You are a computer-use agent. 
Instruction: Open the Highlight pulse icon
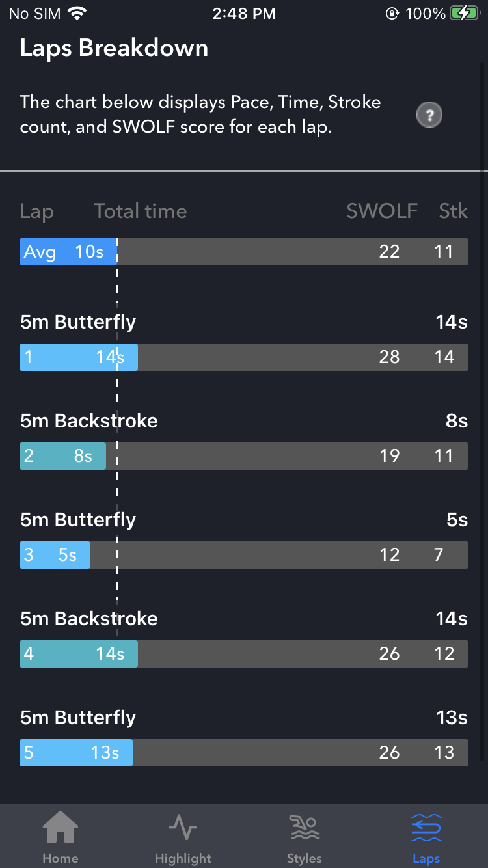183,828
